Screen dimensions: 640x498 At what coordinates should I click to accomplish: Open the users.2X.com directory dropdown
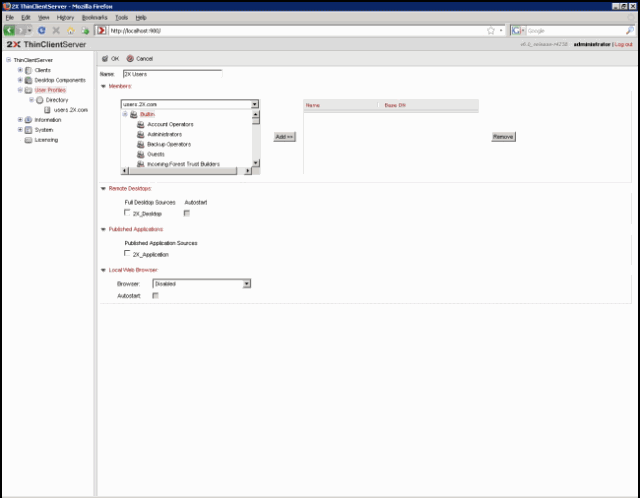tap(255, 104)
